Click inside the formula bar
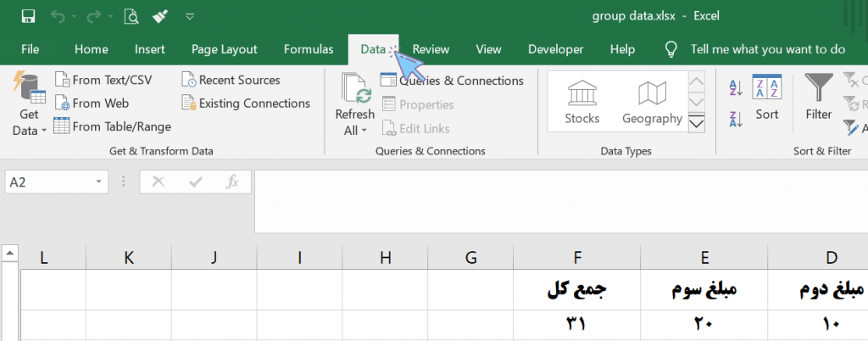The image size is (868, 341). (x=561, y=202)
